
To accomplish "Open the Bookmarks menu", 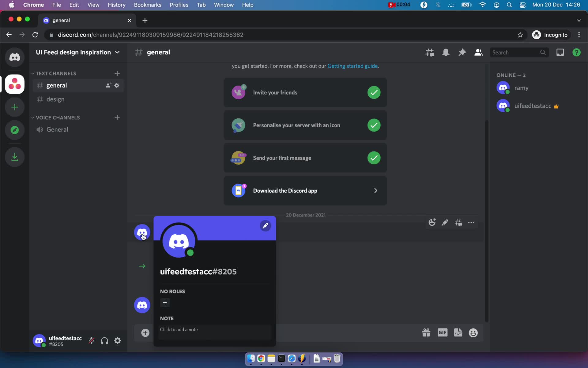I will [148, 5].
